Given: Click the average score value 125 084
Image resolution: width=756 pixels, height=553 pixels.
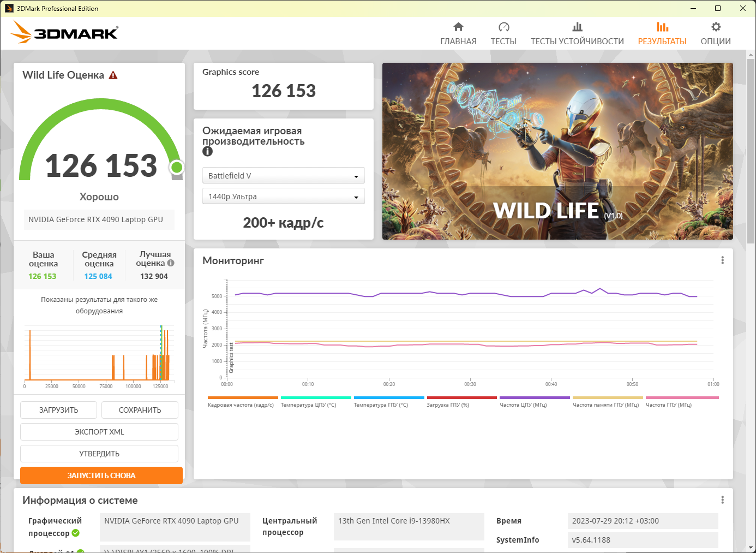Looking at the screenshot, I should point(98,276).
